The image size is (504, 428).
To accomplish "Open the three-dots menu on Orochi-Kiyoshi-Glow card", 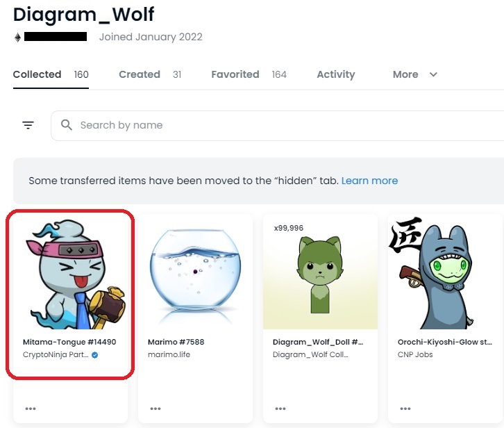I will tap(405, 409).
